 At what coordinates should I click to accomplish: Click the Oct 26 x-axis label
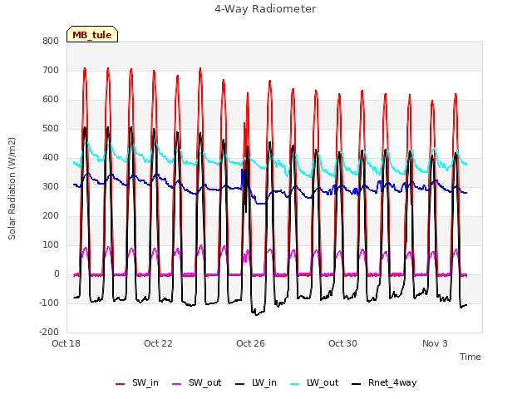(x=250, y=343)
